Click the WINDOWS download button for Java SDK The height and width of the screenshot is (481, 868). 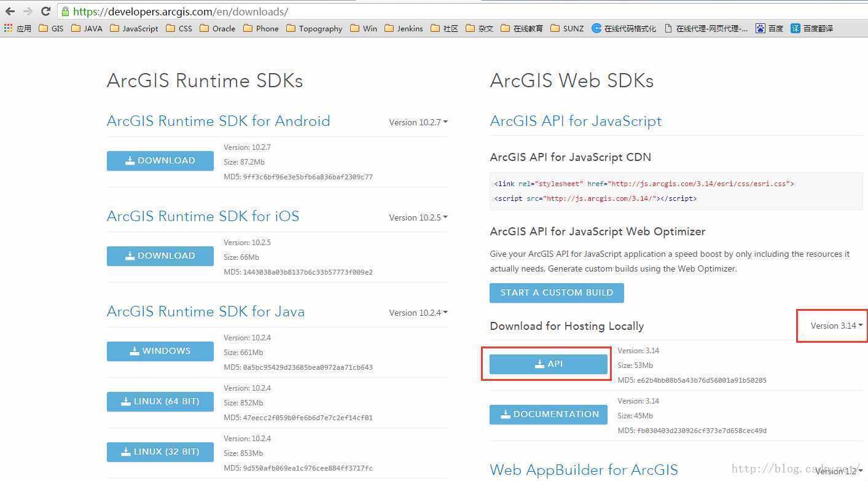[x=160, y=351]
